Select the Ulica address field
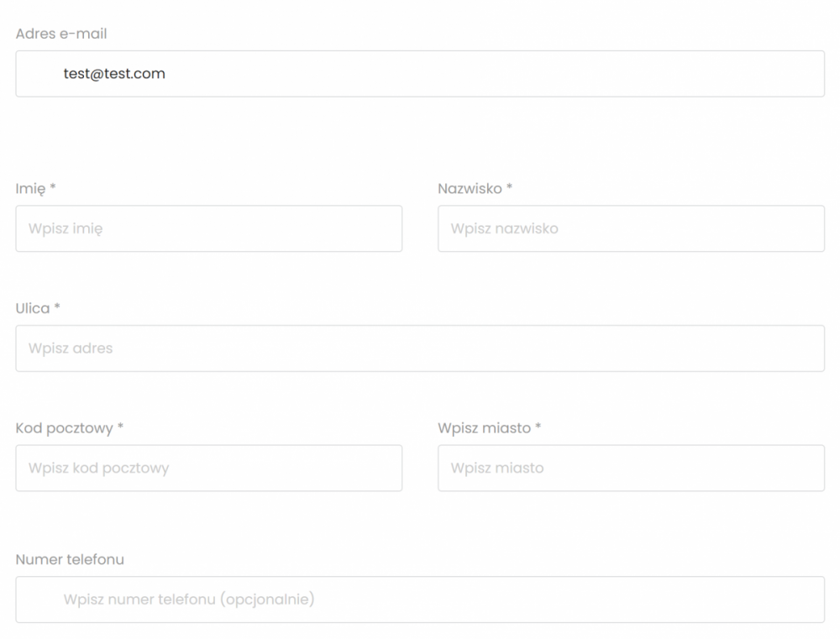This screenshot has height=639, width=840. (420, 348)
